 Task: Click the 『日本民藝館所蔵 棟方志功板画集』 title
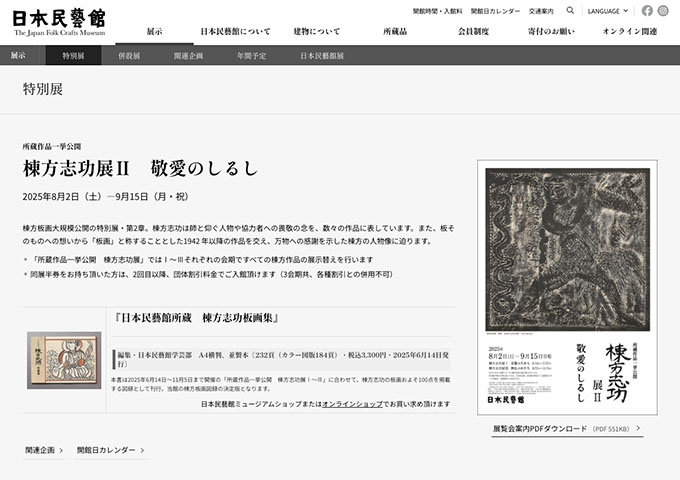pyautogui.click(x=195, y=318)
